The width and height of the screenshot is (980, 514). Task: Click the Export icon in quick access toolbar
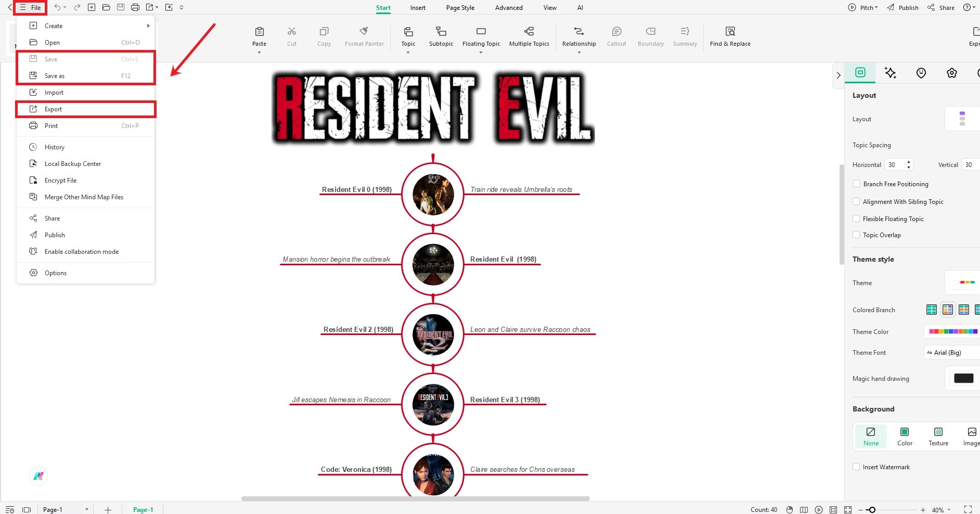[150, 7]
